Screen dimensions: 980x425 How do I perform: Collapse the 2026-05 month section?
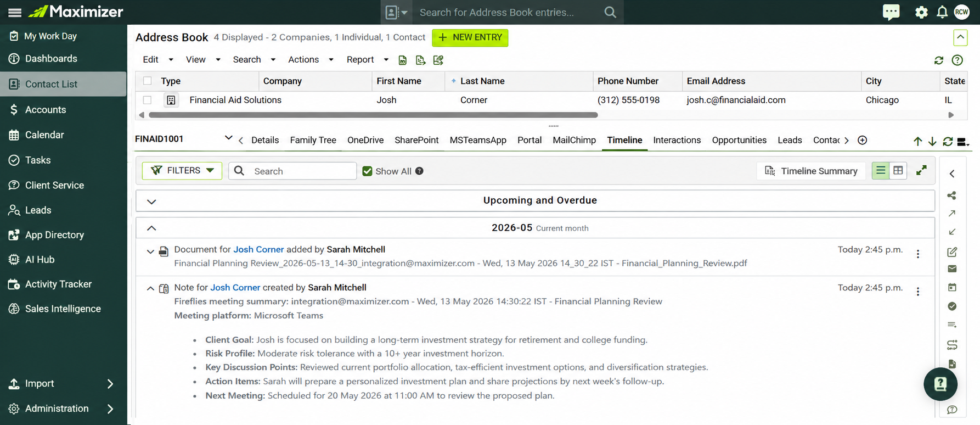coord(151,228)
